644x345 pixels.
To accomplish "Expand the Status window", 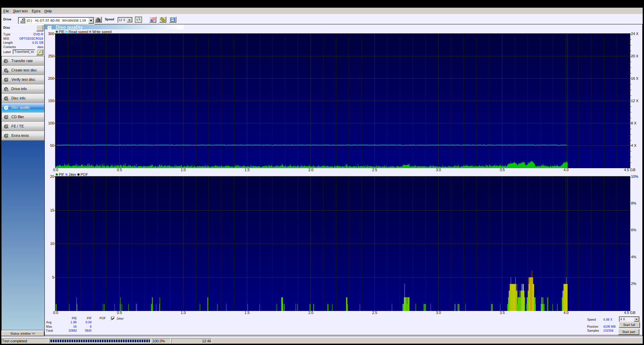I will coord(23,333).
